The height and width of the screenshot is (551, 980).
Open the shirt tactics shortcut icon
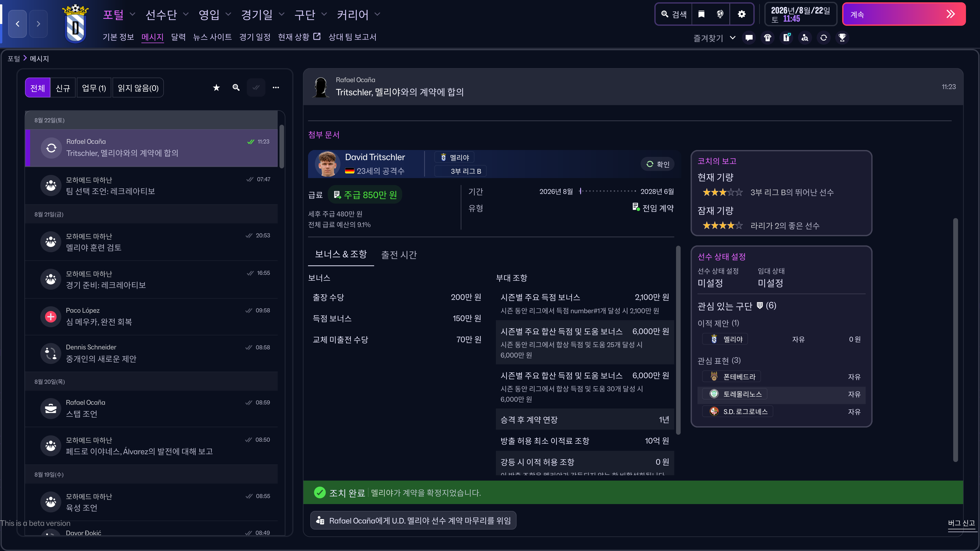[767, 38]
